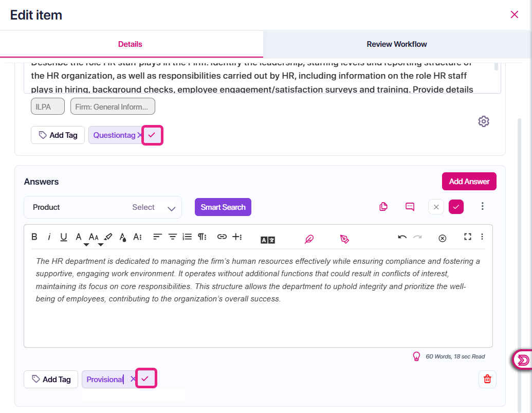Open the answer comments icon
This screenshot has height=413, width=532.
pos(410,207)
